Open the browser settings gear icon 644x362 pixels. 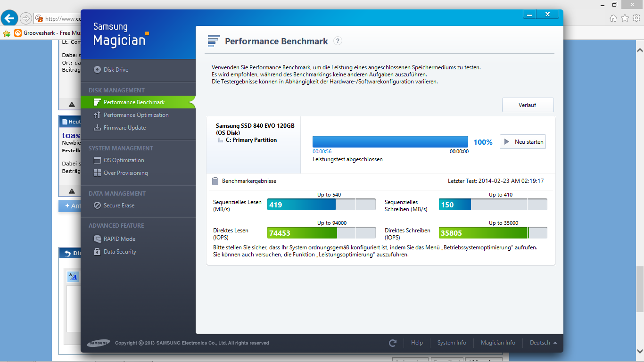[636, 18]
